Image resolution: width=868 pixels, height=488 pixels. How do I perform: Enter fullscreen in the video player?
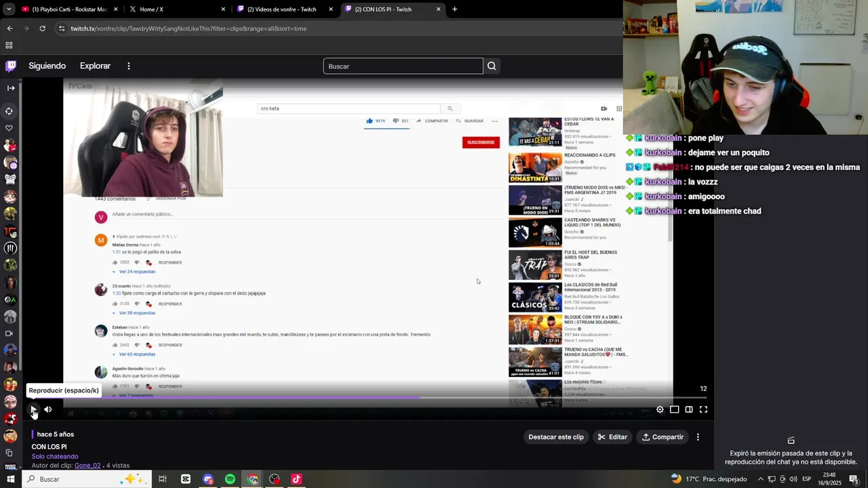pos(703,409)
